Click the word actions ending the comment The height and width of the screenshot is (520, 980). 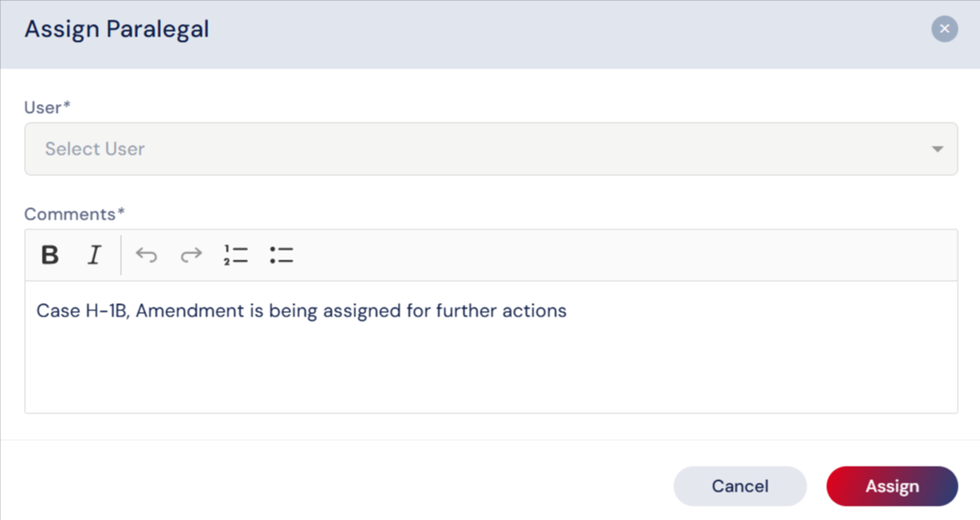tap(538, 311)
